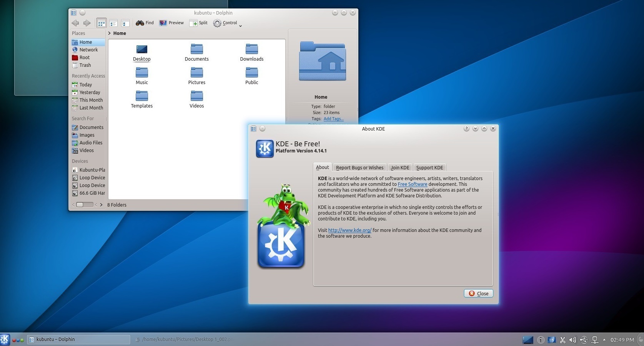The width and height of the screenshot is (644, 346).
Task: Show files accessed Last Month
Action: click(x=88, y=108)
